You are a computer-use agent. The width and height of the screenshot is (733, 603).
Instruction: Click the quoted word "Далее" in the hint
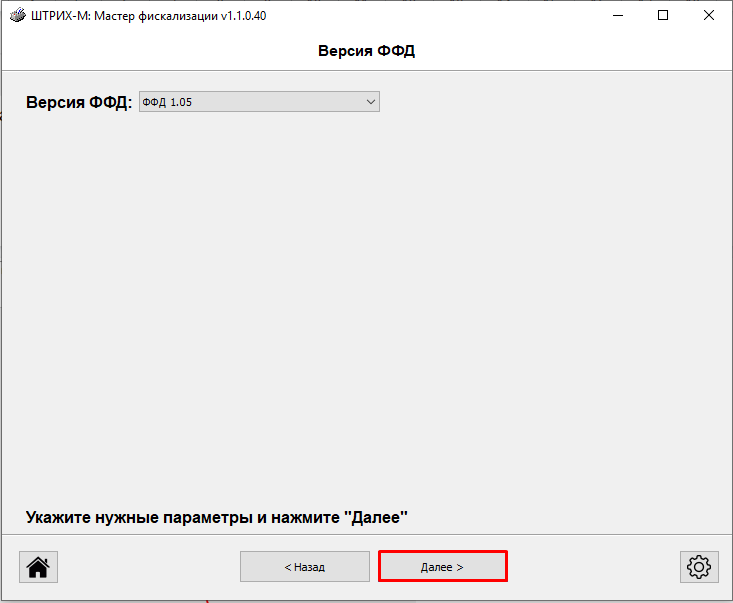pos(376,518)
